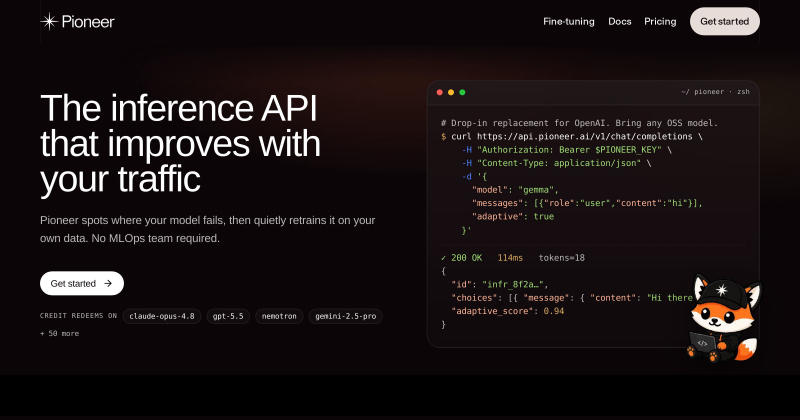Click the headline 'The inference API' text
Image resolution: width=800 pixels, height=420 pixels.
click(x=179, y=108)
